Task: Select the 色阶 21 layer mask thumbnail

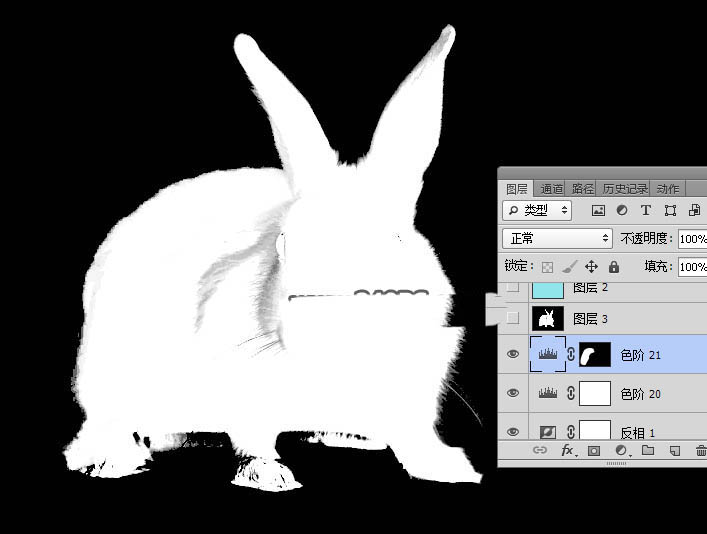Action: (x=594, y=354)
